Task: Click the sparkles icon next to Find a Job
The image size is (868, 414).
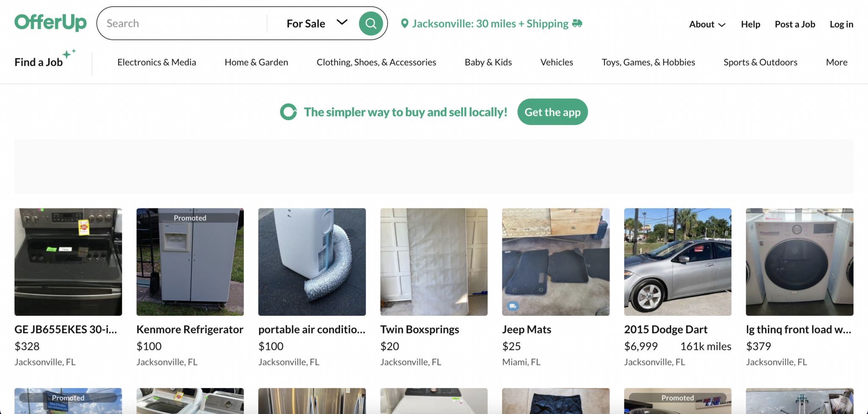Action: tap(69, 54)
